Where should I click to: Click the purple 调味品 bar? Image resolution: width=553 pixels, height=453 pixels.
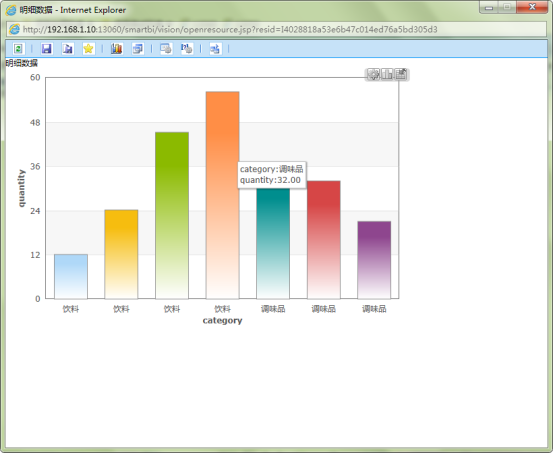point(374,260)
